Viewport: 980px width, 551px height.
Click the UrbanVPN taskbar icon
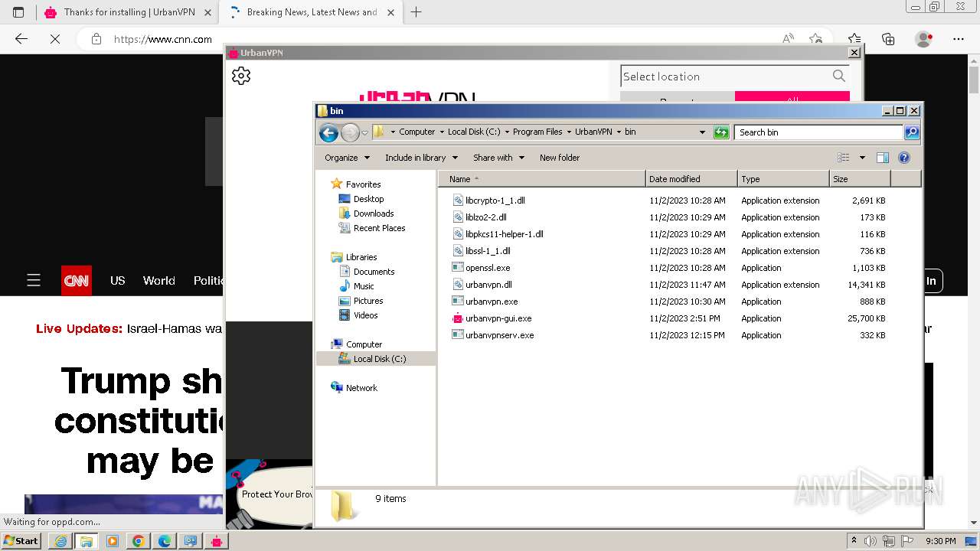pyautogui.click(x=217, y=541)
